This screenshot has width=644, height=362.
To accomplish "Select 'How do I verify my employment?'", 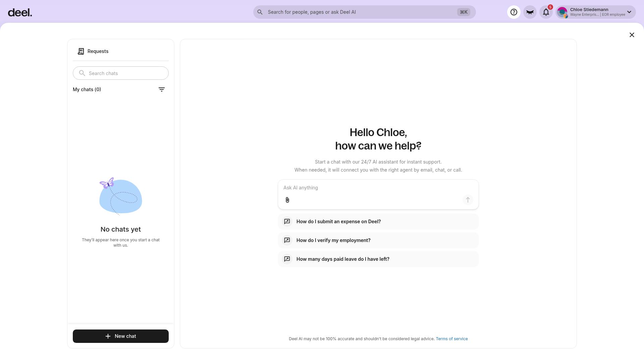I will click(x=378, y=240).
